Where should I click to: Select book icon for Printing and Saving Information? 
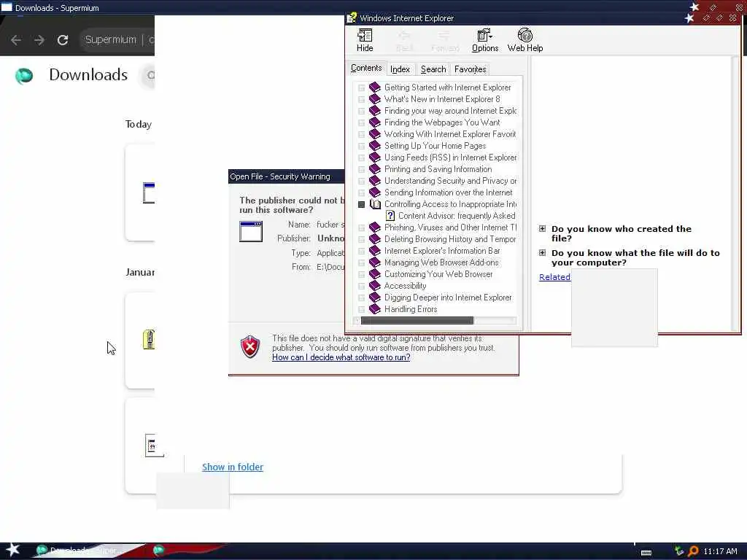click(x=375, y=169)
